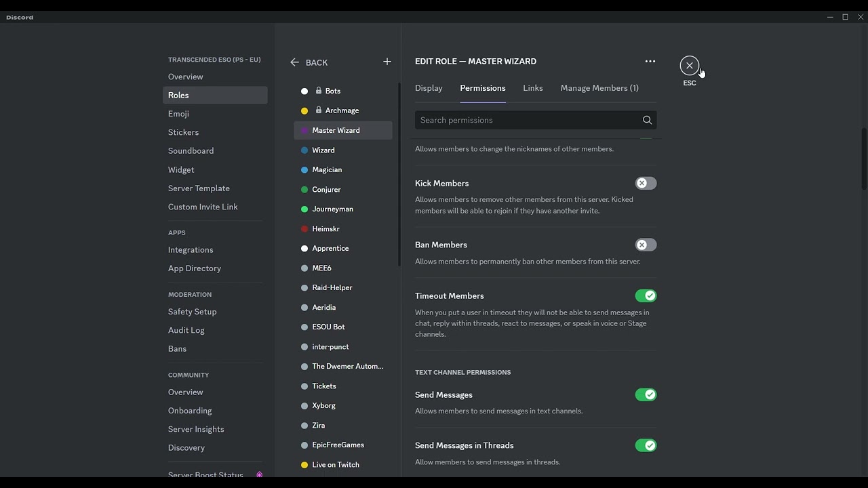Click the Server Boost Status gem icon
Viewport: 868px width, 488px height.
tap(259, 474)
